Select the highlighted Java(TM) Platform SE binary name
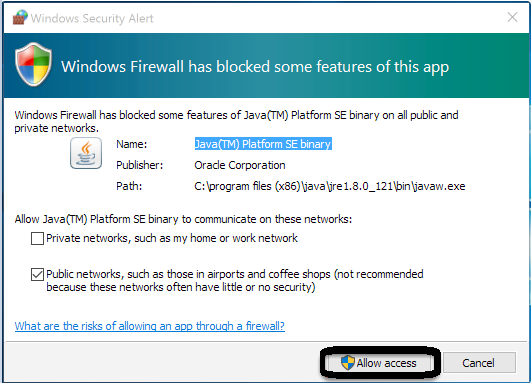This screenshot has width=531, height=383. coord(263,144)
